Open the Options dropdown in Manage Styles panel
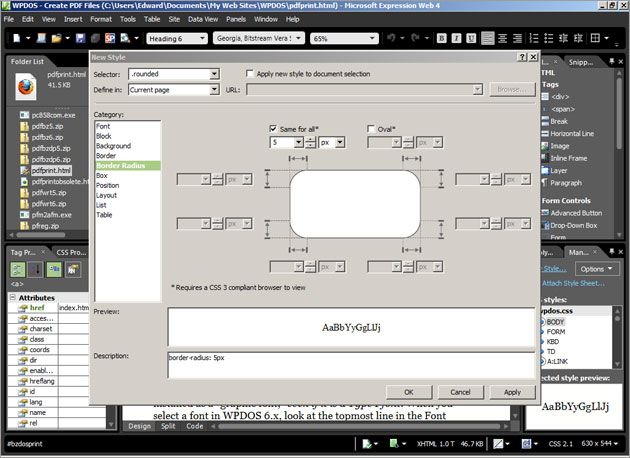 [596, 269]
